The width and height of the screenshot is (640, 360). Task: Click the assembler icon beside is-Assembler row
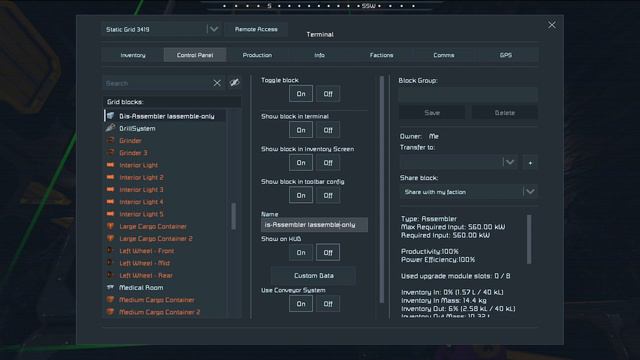(x=110, y=116)
